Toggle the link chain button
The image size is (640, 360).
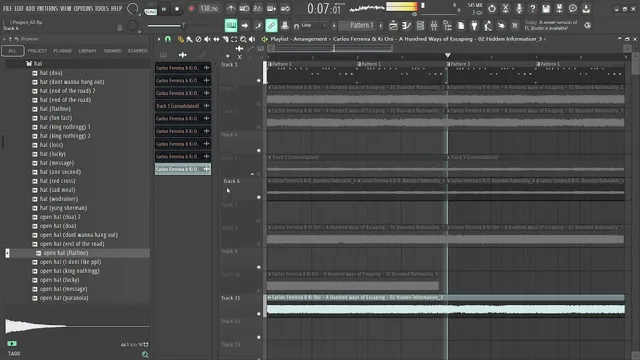point(271,26)
